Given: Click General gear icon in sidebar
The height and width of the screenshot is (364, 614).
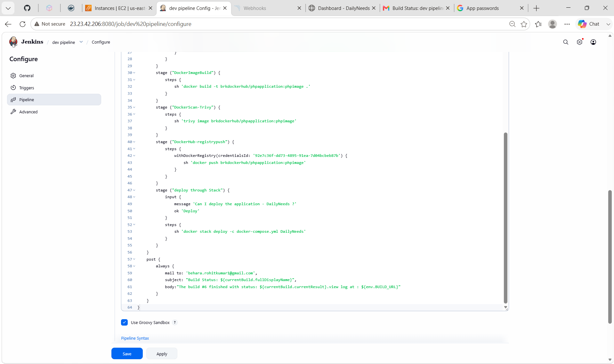Looking at the screenshot, I should 13,76.
